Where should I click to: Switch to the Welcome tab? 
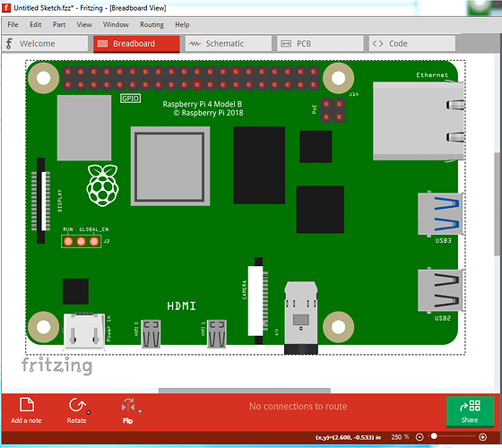[45, 44]
